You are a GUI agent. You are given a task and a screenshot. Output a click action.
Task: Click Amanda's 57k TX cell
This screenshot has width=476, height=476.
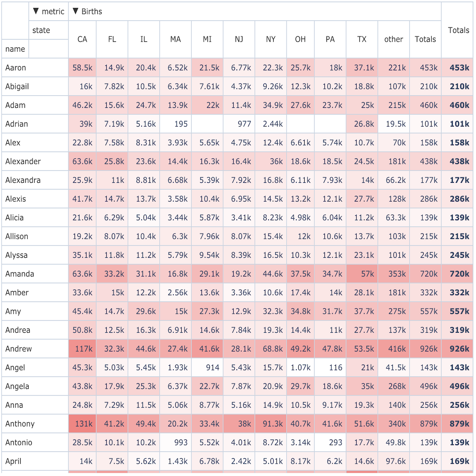pyautogui.click(x=362, y=274)
